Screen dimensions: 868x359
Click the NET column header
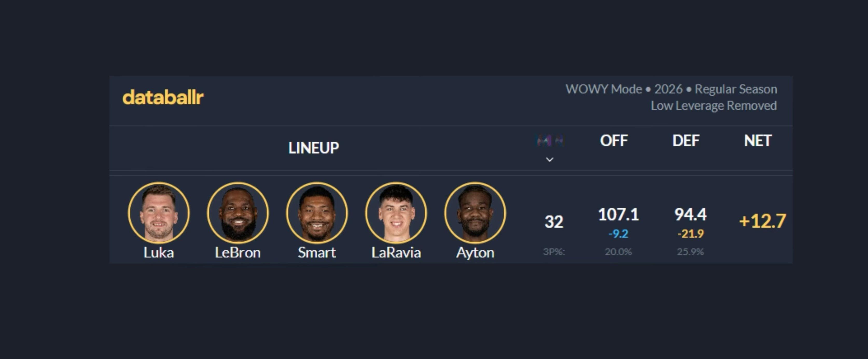tap(758, 141)
